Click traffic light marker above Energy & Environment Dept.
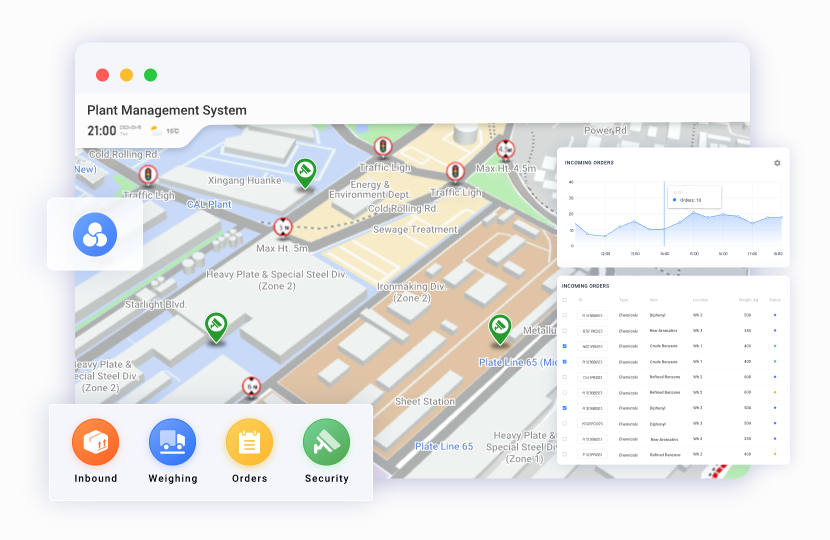830x540 pixels. [382, 147]
